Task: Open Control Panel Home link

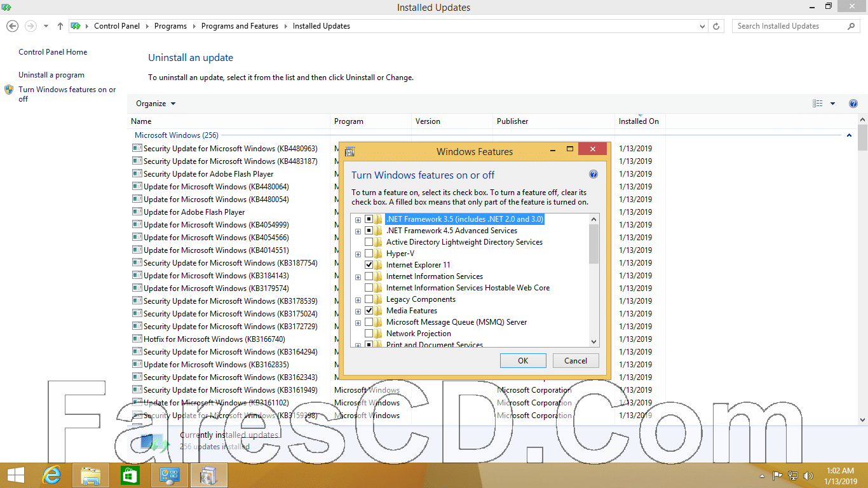Action: click(53, 52)
